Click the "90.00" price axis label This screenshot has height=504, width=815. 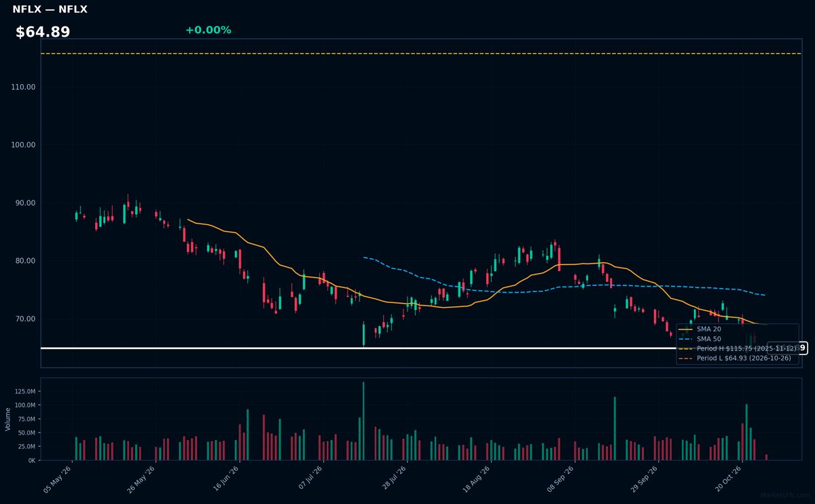click(x=26, y=203)
